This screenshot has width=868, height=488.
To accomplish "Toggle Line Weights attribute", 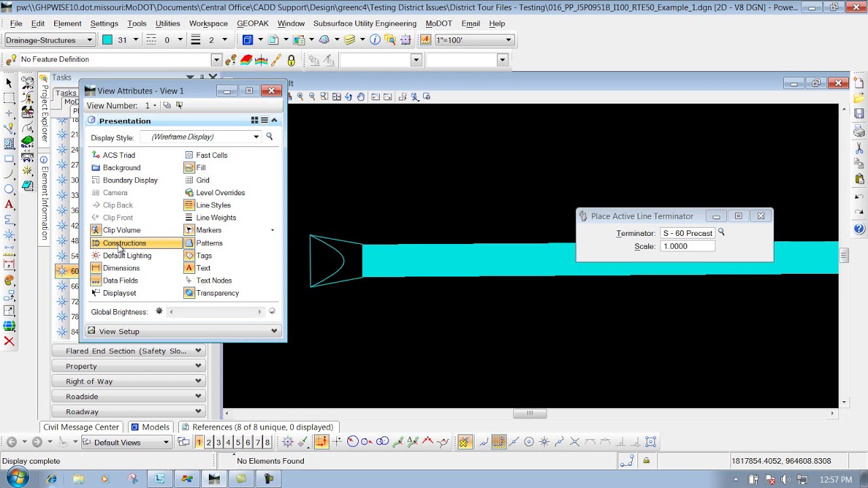I will point(210,218).
